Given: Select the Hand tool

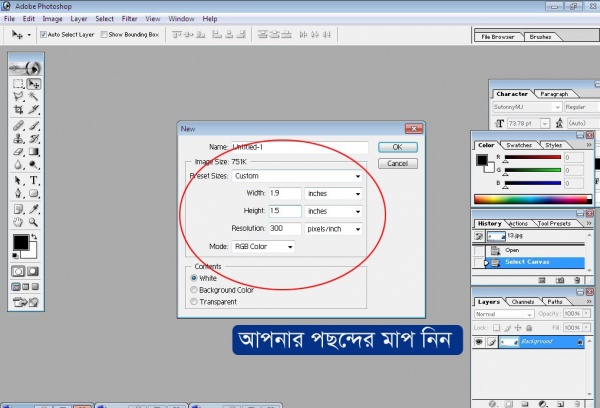Looking at the screenshot, I should coord(18,222).
